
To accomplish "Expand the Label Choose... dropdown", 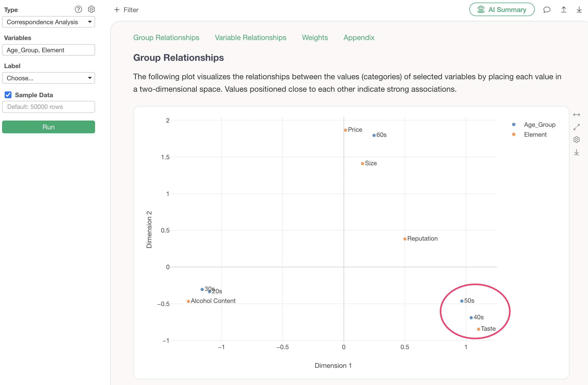I will [49, 78].
